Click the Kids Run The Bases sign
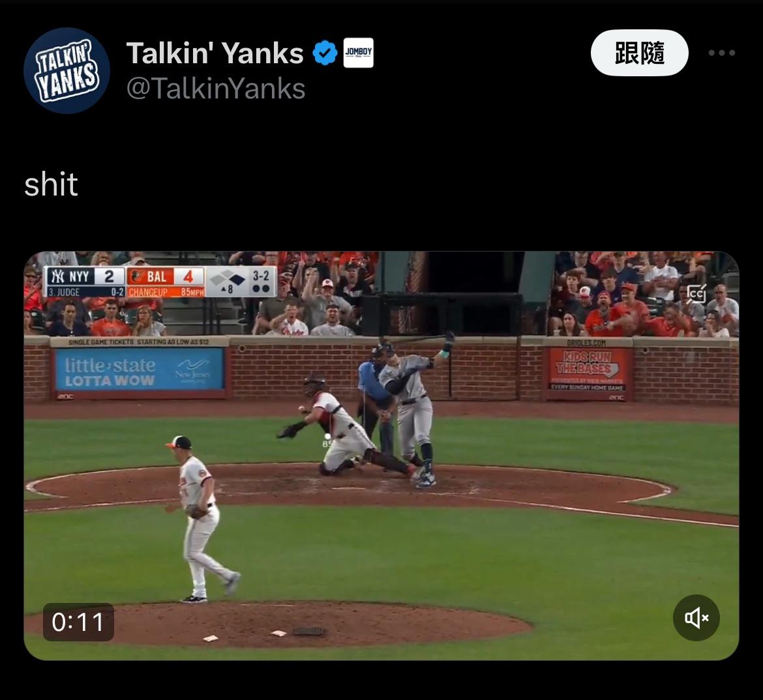 point(588,370)
